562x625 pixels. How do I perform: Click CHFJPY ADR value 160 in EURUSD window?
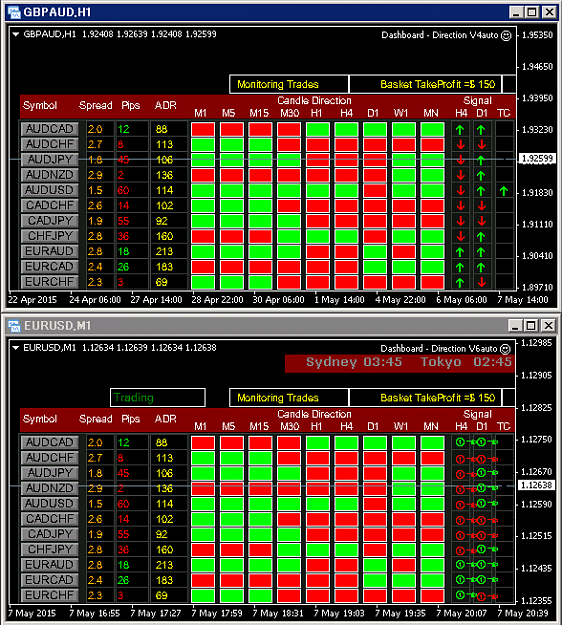(165, 550)
